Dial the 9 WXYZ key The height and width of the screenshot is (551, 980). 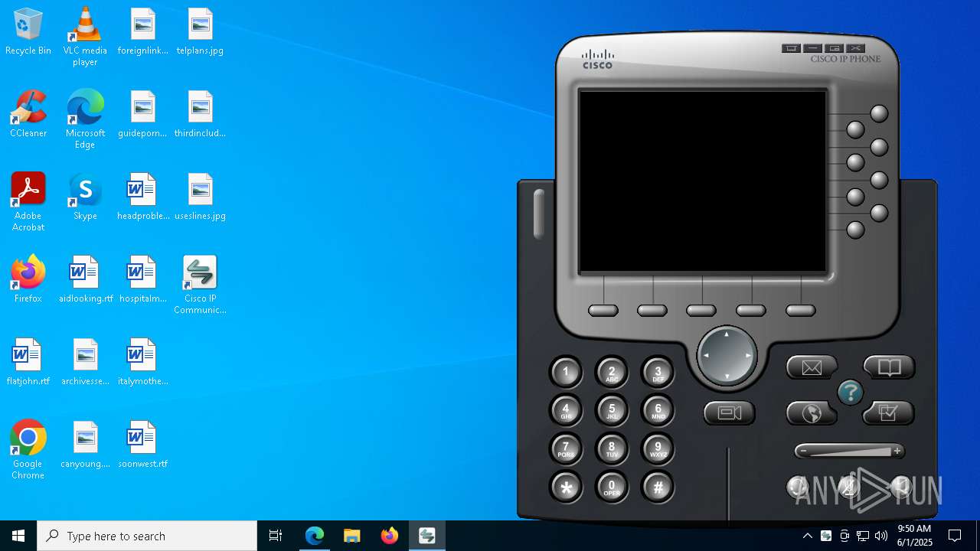(x=658, y=449)
